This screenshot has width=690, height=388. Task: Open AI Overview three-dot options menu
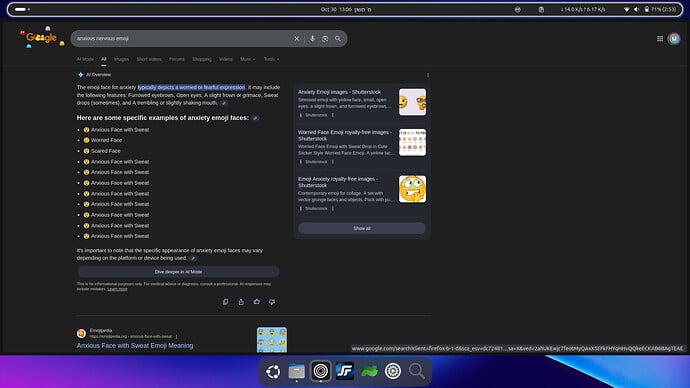(x=428, y=75)
